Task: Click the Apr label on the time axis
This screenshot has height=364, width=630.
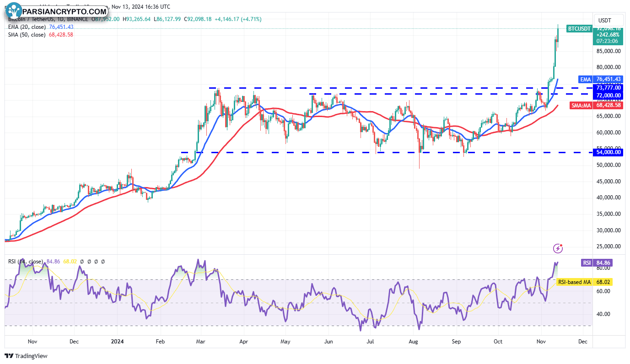Action: pos(244,342)
